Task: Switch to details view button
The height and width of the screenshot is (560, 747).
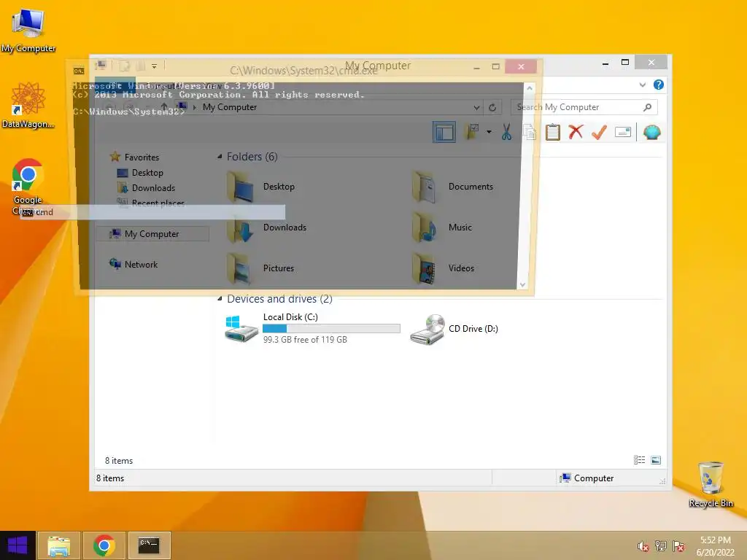Action: pyautogui.click(x=639, y=459)
